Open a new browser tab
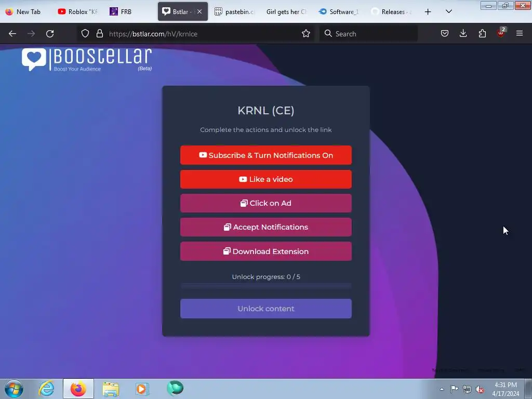532x399 pixels. (x=428, y=12)
